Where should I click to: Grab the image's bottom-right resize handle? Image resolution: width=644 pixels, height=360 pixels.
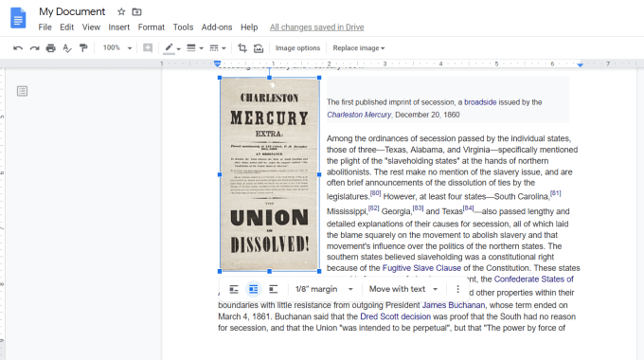coord(319,271)
